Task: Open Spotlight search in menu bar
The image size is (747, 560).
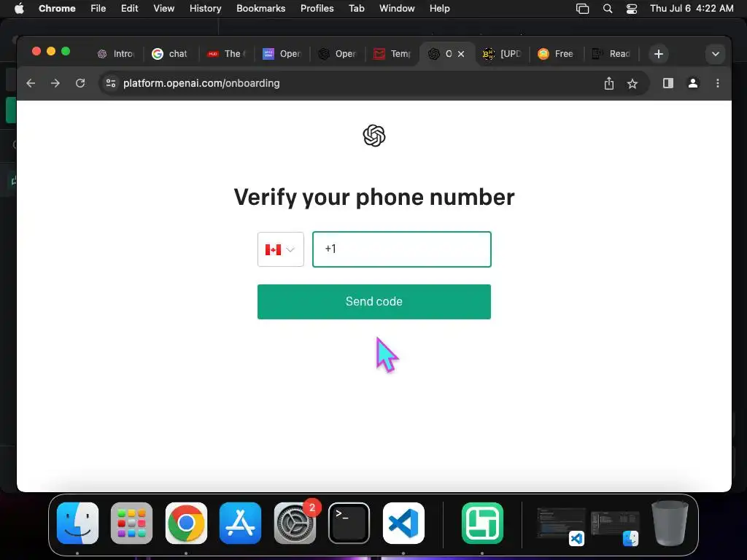Action: point(608,9)
